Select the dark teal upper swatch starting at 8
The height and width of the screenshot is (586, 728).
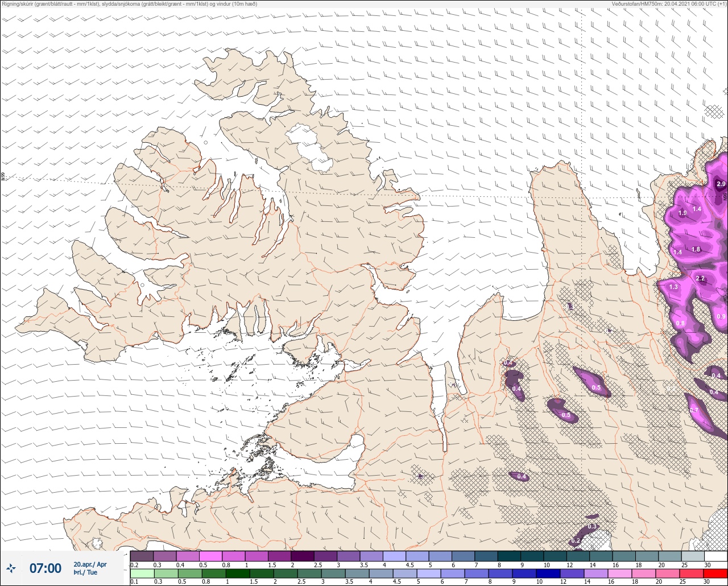(509, 556)
